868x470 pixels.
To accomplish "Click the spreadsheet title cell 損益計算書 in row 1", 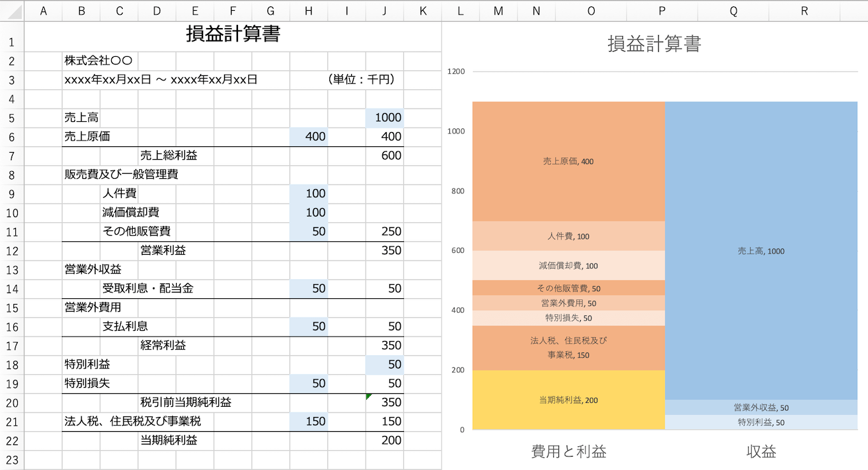I will [x=233, y=34].
